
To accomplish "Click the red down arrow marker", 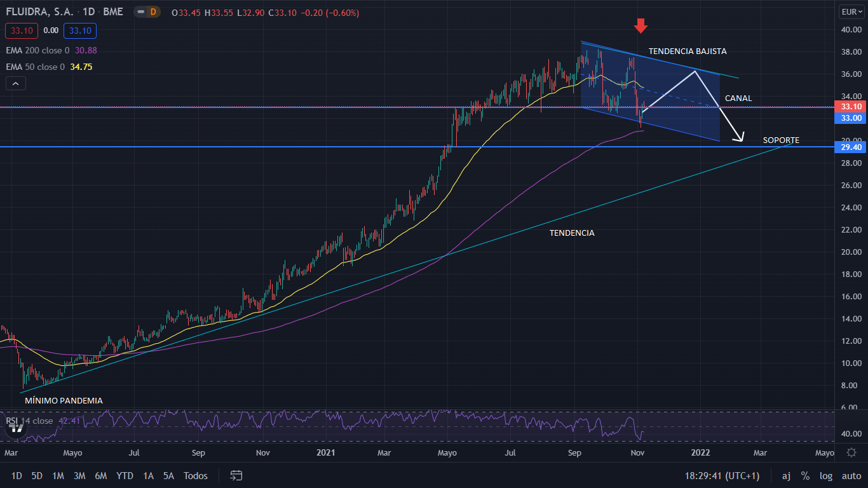I will (x=641, y=25).
